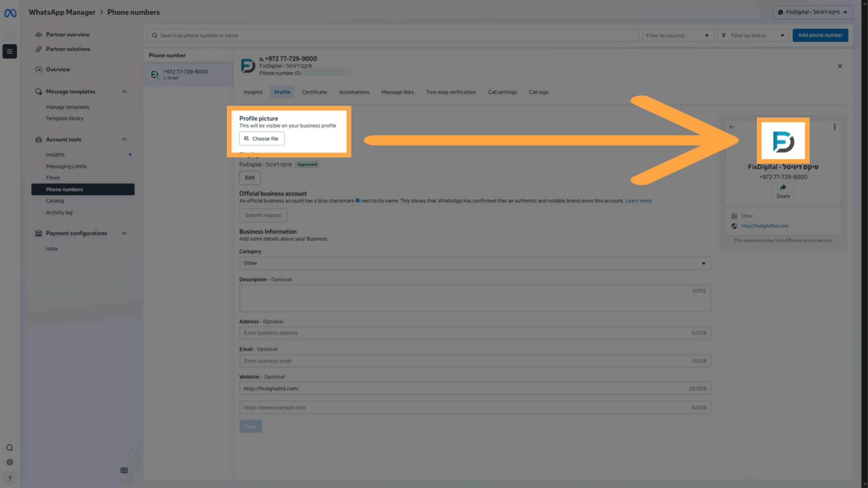Screen dimensions: 868x488
Task: Click the business email field
Action: (x=475, y=361)
